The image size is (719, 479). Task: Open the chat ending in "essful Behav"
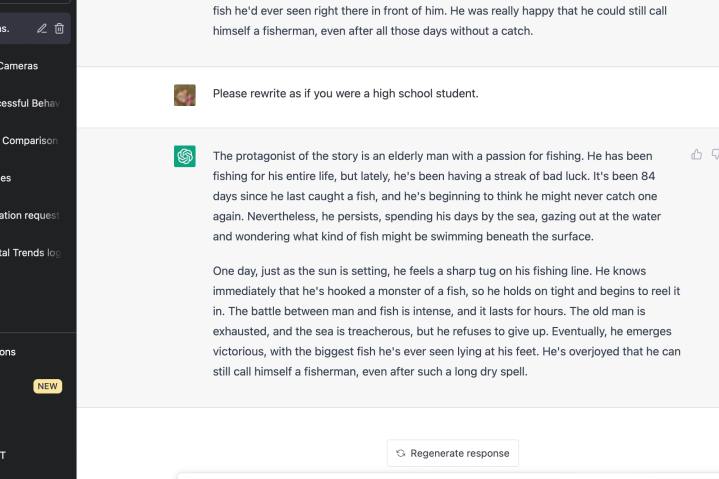click(31, 103)
